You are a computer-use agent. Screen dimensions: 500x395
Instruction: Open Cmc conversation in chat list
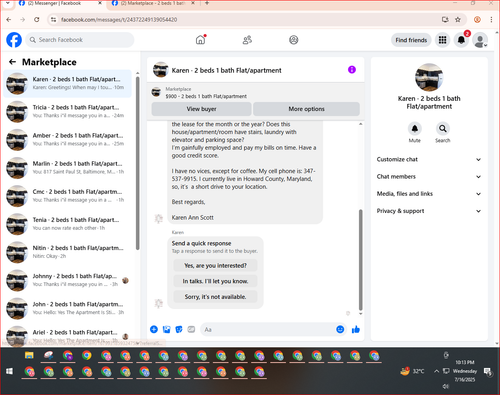tap(67, 196)
